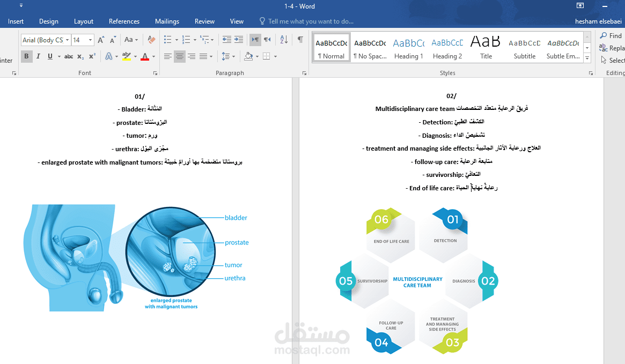Image resolution: width=625 pixels, height=364 pixels.
Task: Expand the Styles gallery more button
Action: point(587,58)
